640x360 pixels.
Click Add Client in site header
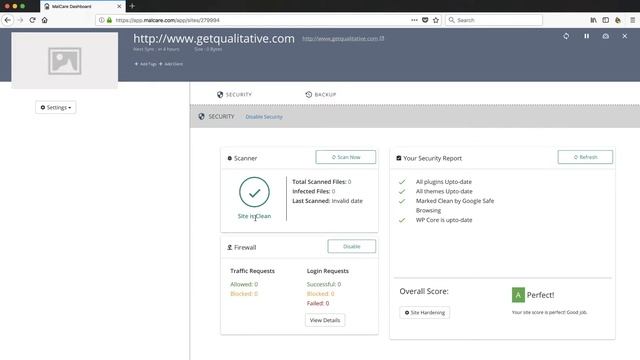point(171,64)
